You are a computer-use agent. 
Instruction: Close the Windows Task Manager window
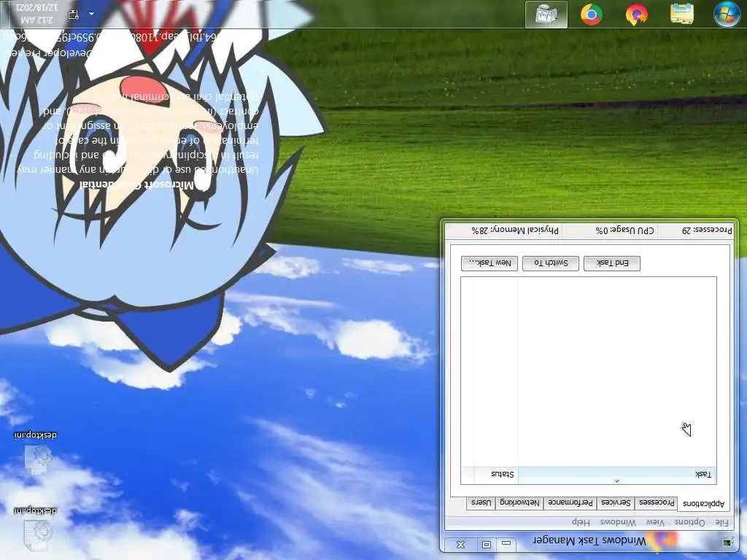(460, 543)
